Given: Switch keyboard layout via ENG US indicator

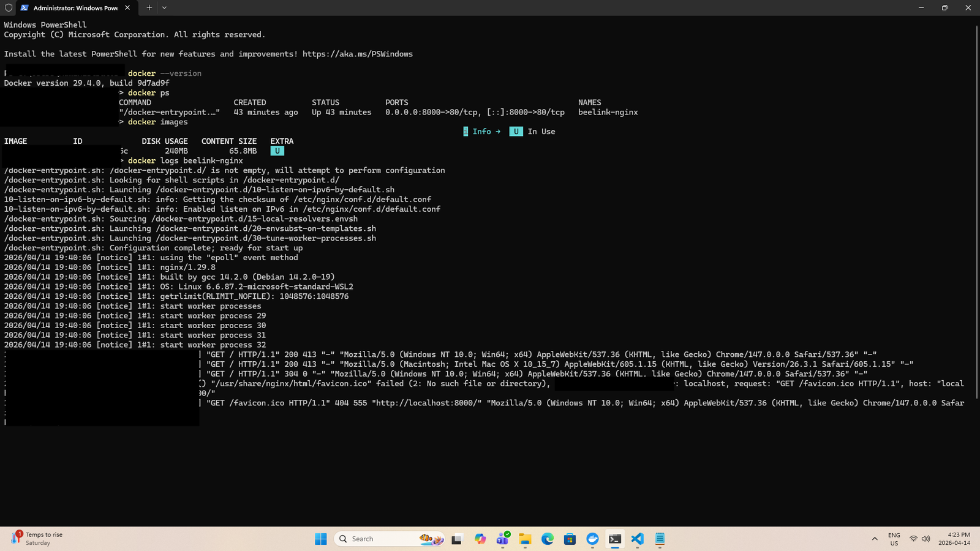Looking at the screenshot, I should point(894,539).
